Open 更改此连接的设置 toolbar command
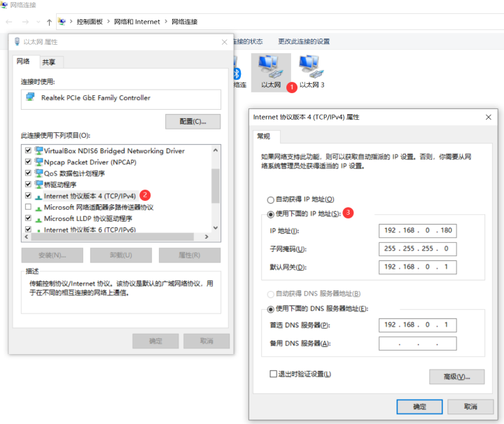Screen dimensions: 504x424 pyautogui.click(x=304, y=41)
